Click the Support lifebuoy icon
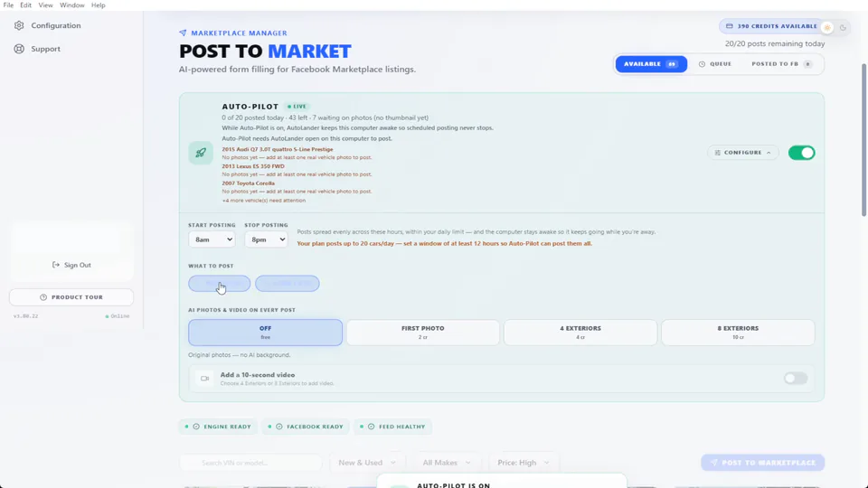 pos(19,49)
